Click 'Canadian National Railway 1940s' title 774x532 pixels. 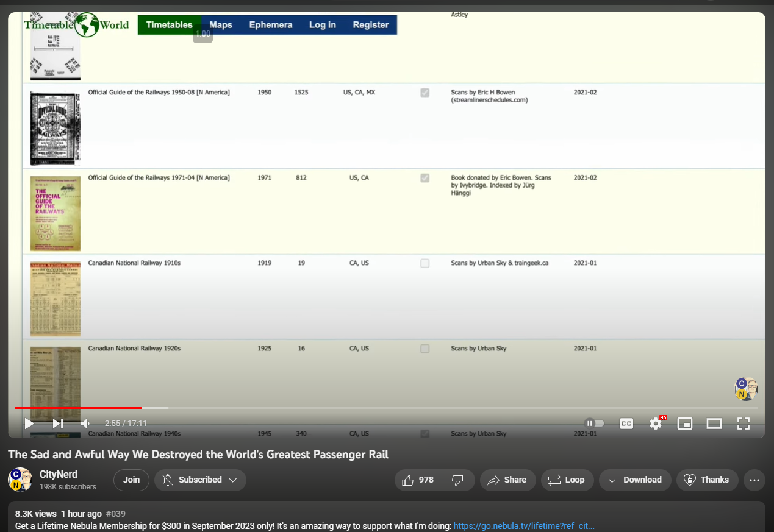click(134, 434)
